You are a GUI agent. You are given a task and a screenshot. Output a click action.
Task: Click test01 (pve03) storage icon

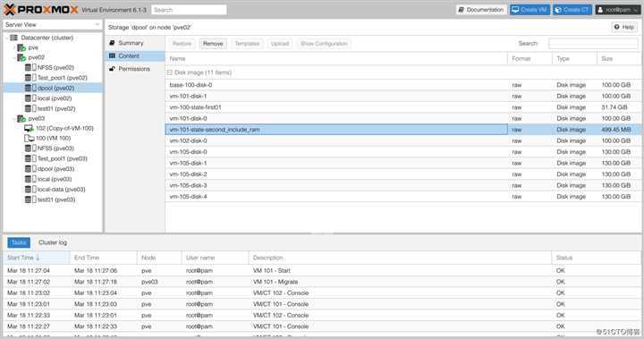[x=30, y=199]
